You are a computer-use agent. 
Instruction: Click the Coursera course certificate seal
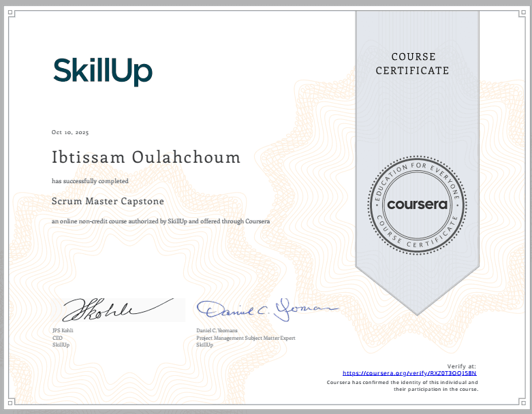click(x=417, y=205)
